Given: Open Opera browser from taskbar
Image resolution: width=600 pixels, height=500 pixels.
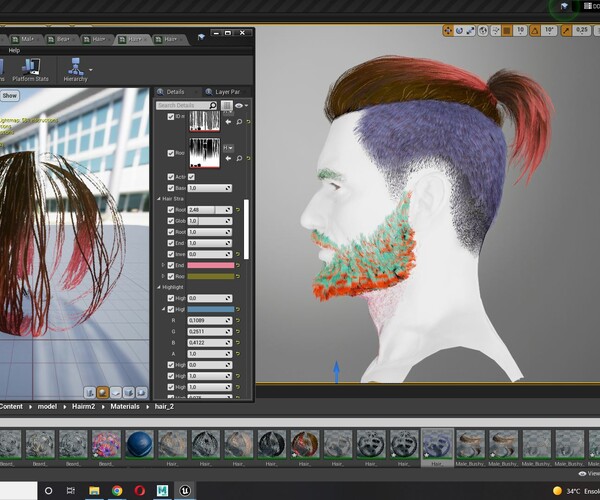Looking at the screenshot, I should (x=140, y=490).
